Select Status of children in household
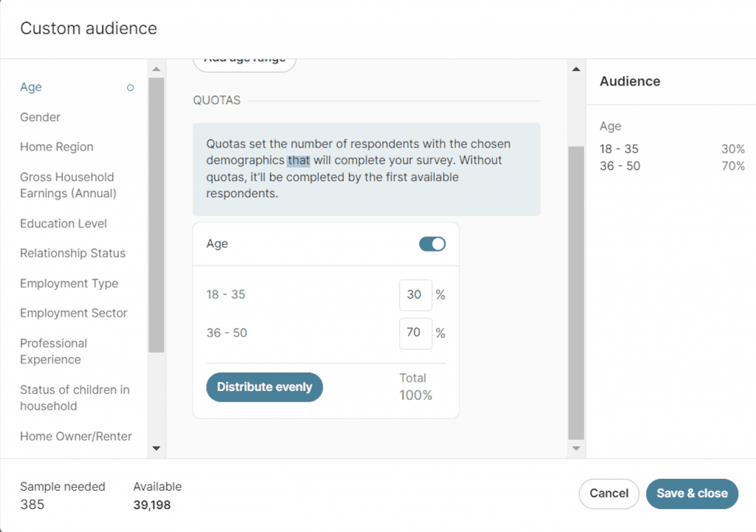 [75, 398]
